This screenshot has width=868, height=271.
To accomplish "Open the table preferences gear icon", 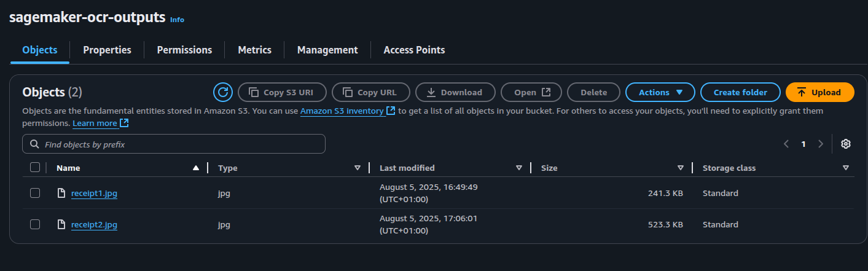I will pyautogui.click(x=846, y=144).
